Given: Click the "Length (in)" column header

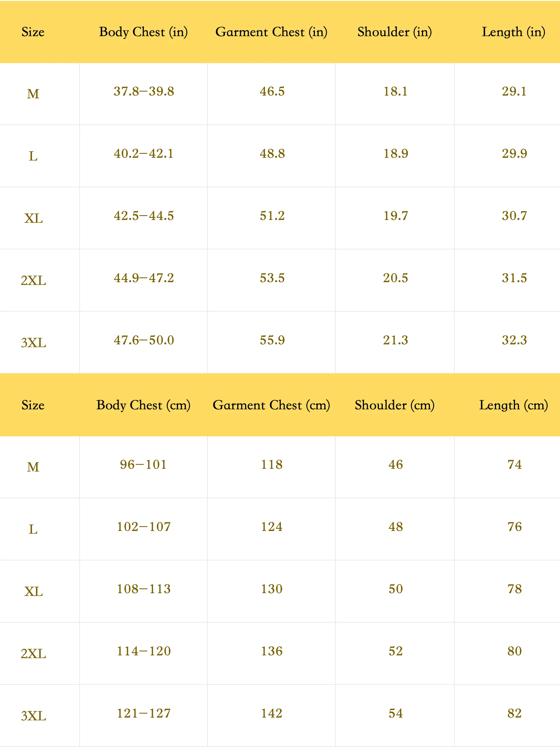Looking at the screenshot, I should [513, 32].
